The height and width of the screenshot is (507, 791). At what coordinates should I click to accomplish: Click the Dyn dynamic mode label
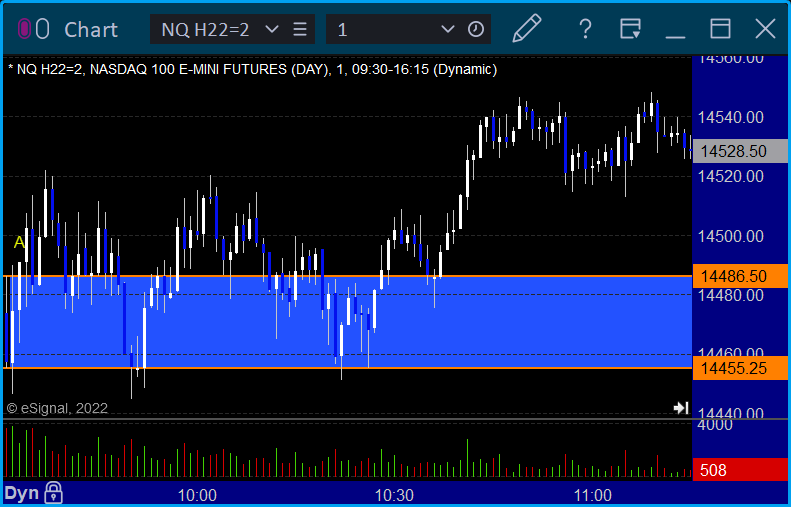22,493
